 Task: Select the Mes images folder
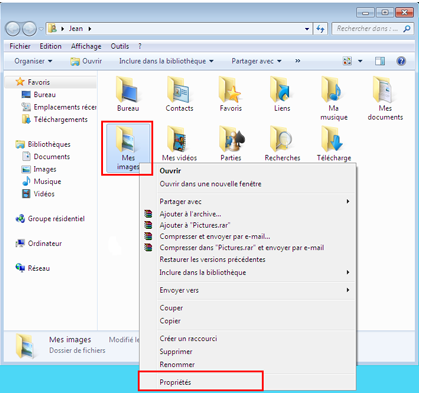click(128, 148)
